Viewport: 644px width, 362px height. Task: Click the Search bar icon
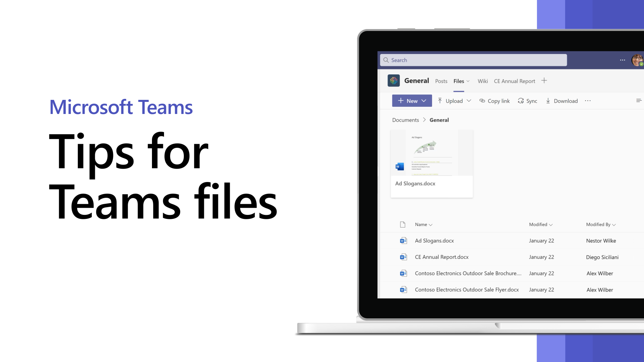(386, 60)
